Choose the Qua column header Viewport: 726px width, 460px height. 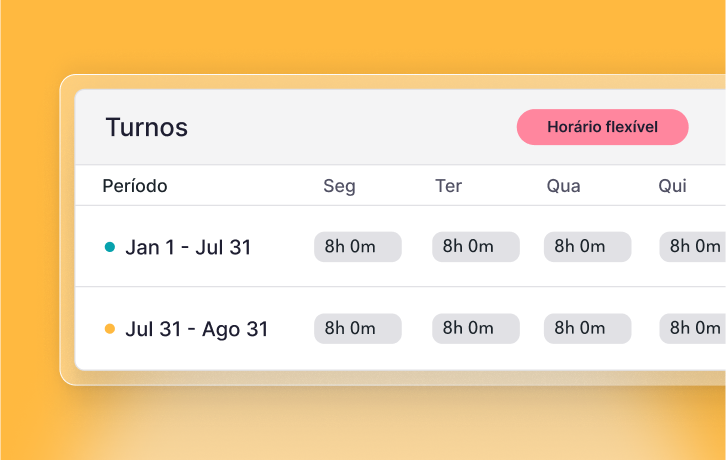[x=563, y=186]
